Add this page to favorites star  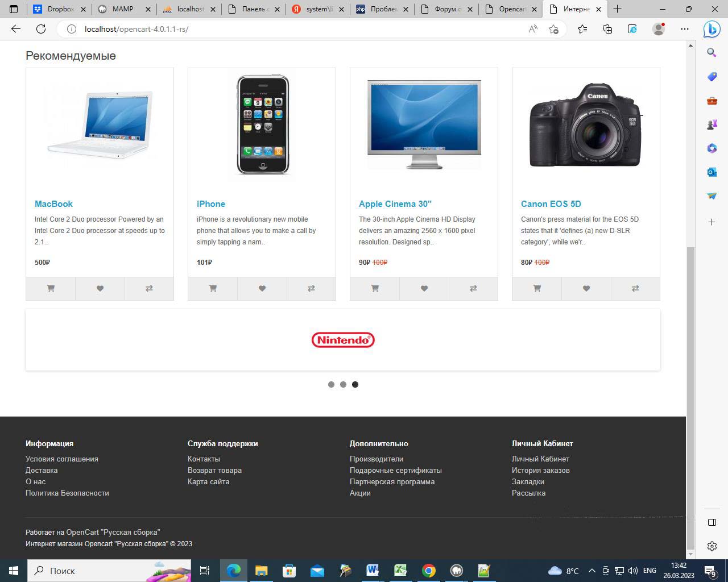pos(553,29)
